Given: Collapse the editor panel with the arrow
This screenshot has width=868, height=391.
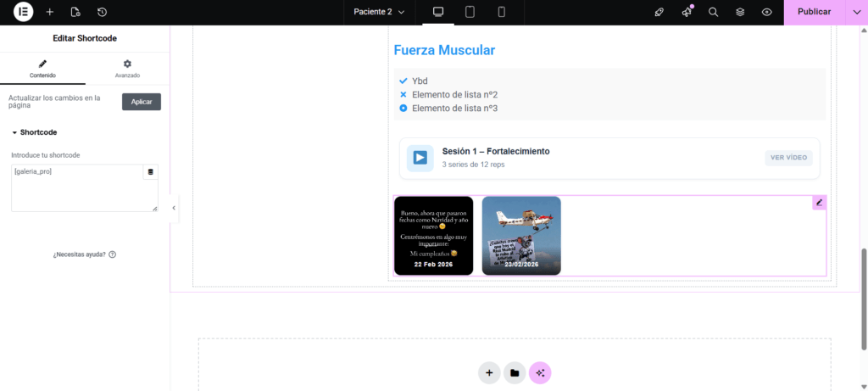Looking at the screenshot, I should [x=174, y=208].
